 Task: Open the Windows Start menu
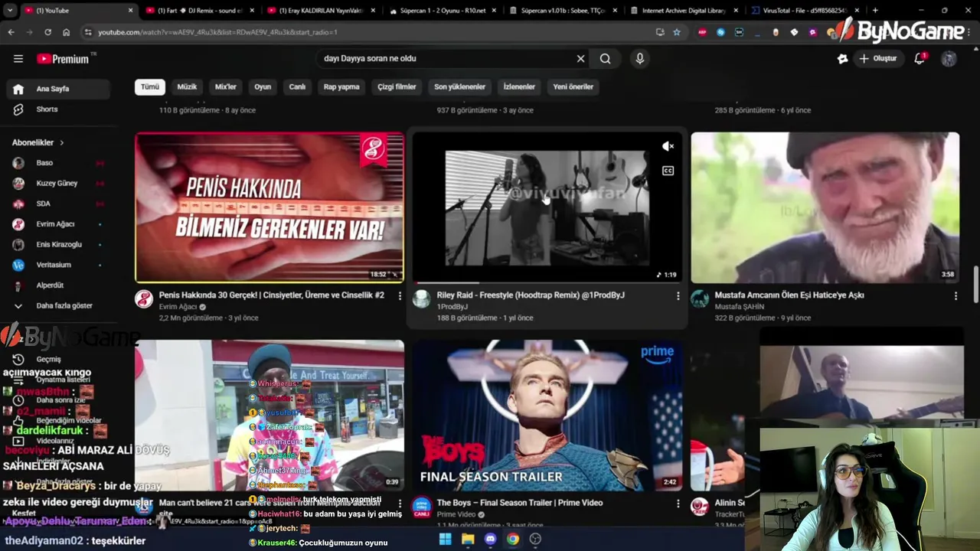pyautogui.click(x=445, y=539)
